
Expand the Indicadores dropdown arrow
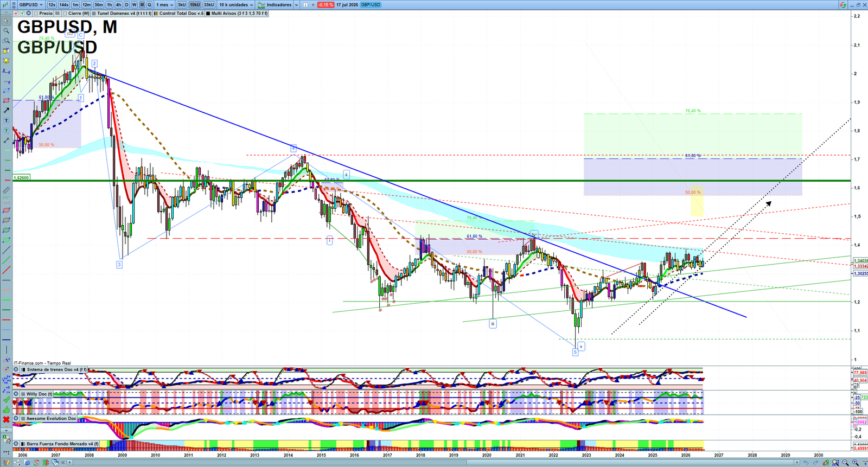click(x=296, y=4)
